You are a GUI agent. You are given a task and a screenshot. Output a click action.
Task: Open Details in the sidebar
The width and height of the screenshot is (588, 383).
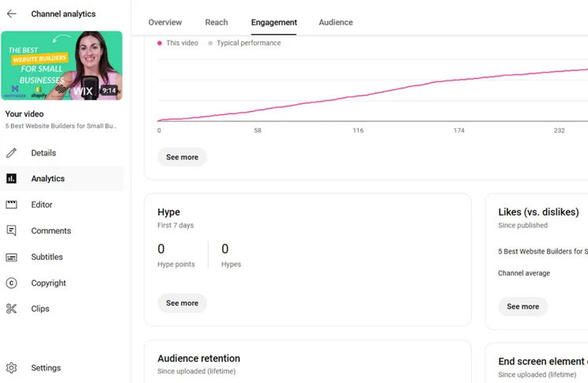point(62,153)
